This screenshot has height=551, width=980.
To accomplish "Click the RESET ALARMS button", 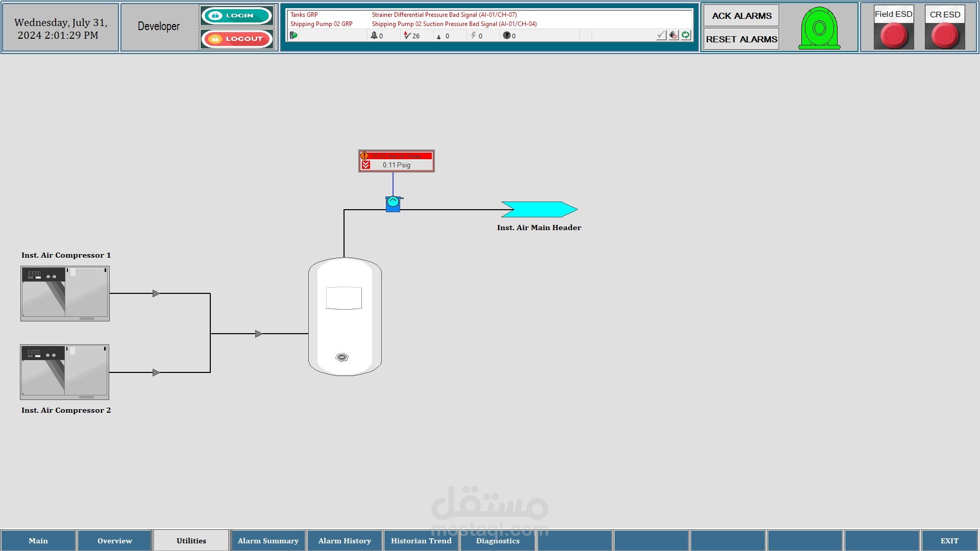I will [741, 39].
